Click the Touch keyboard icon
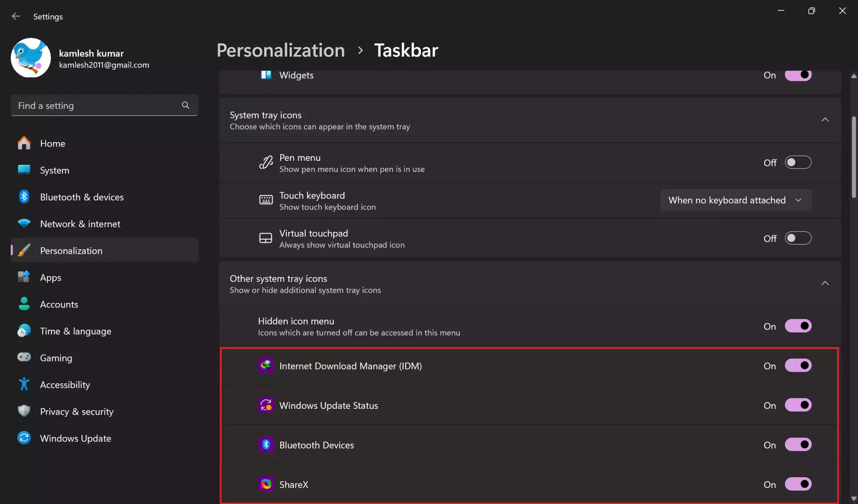858x504 pixels. coord(265,200)
